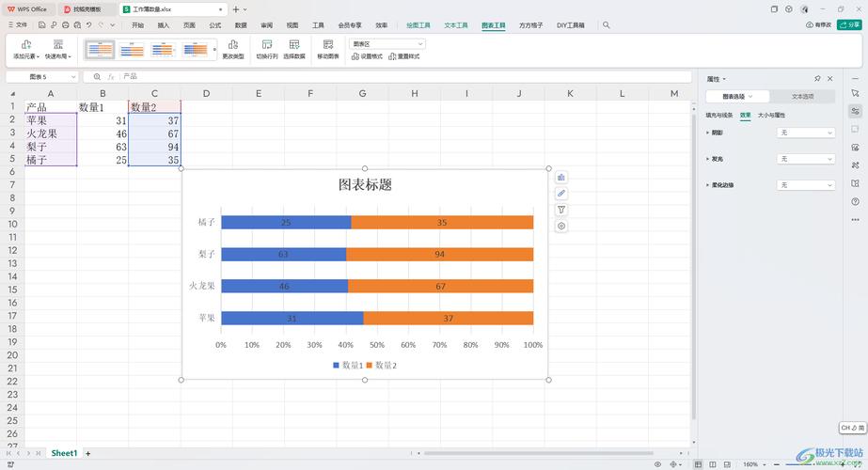The width and height of the screenshot is (868, 470).
Task: Click the orange 94 bar segment for 梨子
Action: tap(439, 254)
